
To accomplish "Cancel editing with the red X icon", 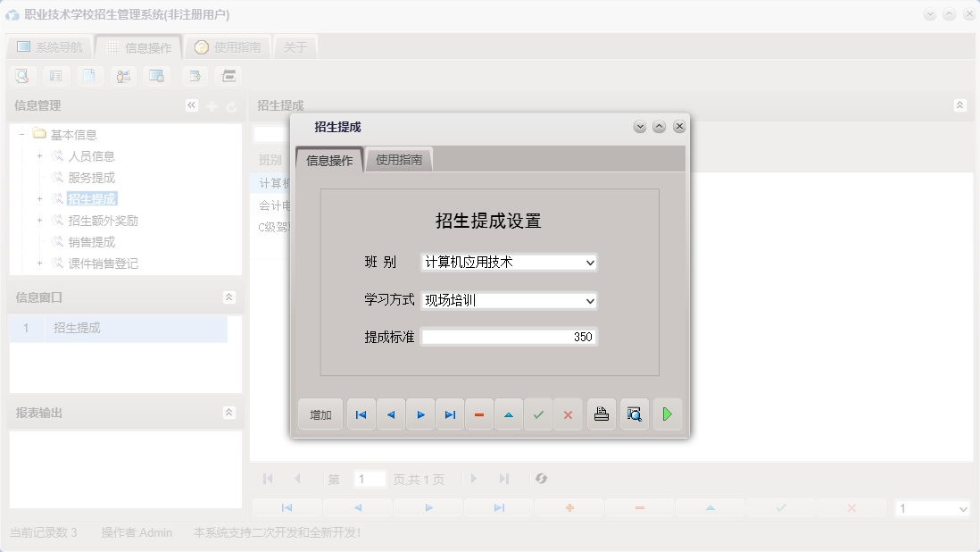I will (x=568, y=414).
